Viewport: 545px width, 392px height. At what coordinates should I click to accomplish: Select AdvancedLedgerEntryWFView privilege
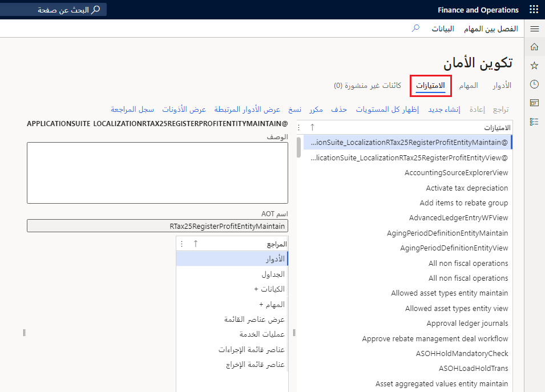click(x=407, y=218)
